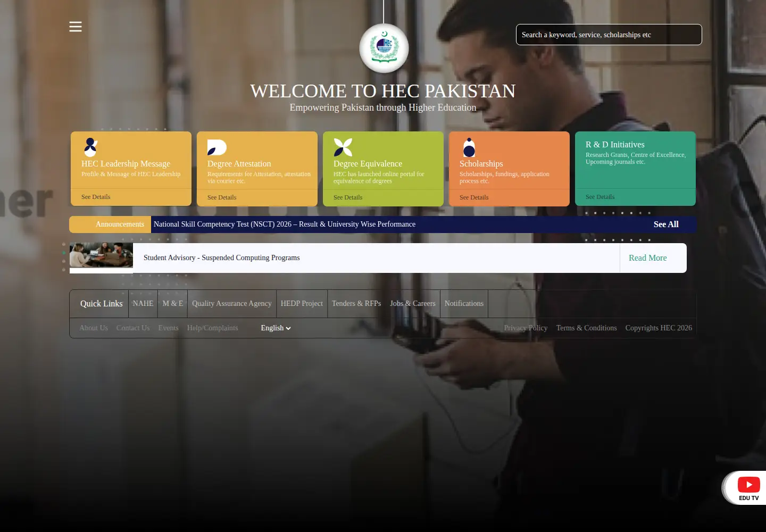Image resolution: width=766 pixels, height=532 pixels.
Task: Open the Degree Equivalence title
Action: 368,164
